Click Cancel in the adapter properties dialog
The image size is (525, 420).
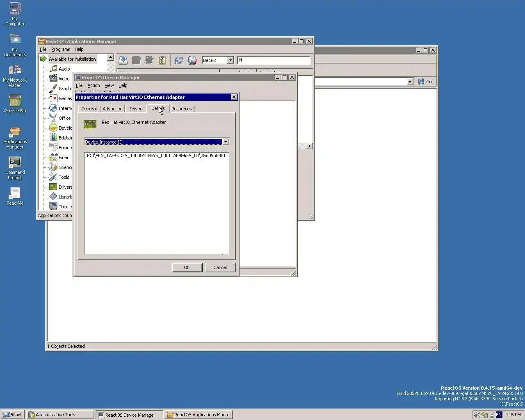[220, 267]
